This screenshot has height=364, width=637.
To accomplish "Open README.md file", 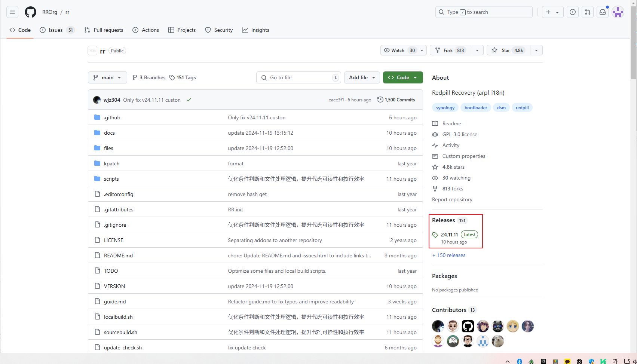I will coord(118,256).
